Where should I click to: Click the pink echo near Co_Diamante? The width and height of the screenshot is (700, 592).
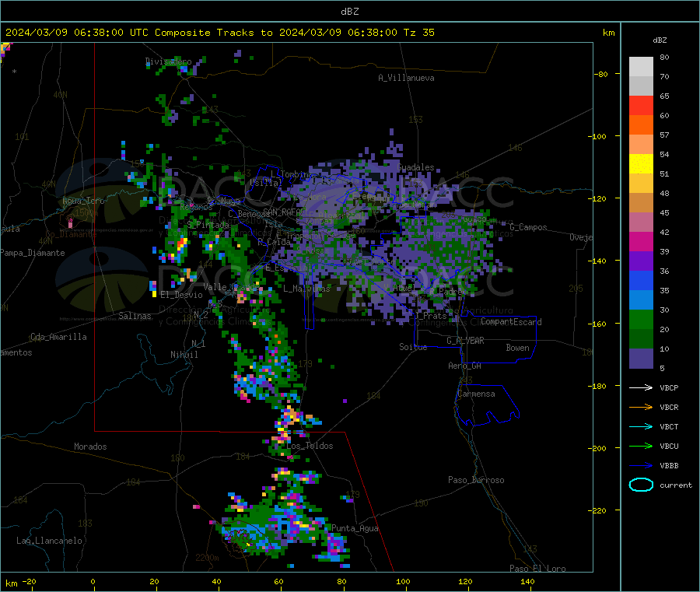pyautogui.click(x=70, y=222)
